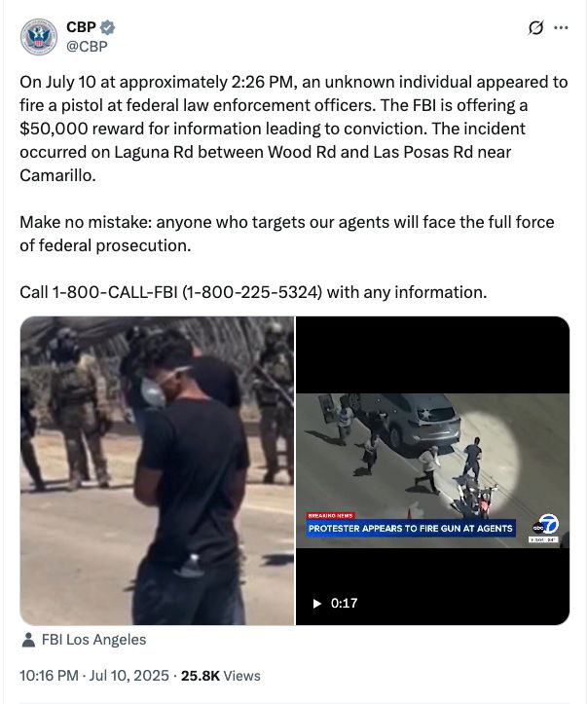
Task: Click the person icon beside FBI Los Angeles
Action: 28,640
